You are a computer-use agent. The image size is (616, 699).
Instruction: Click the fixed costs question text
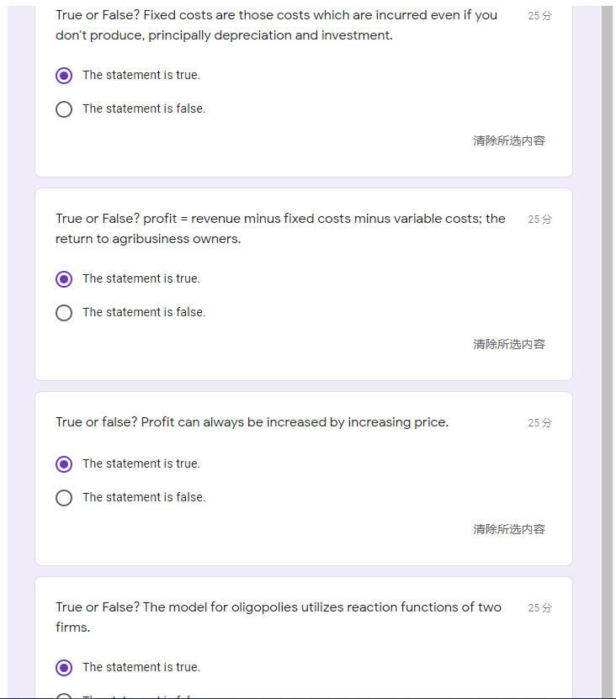(276, 25)
